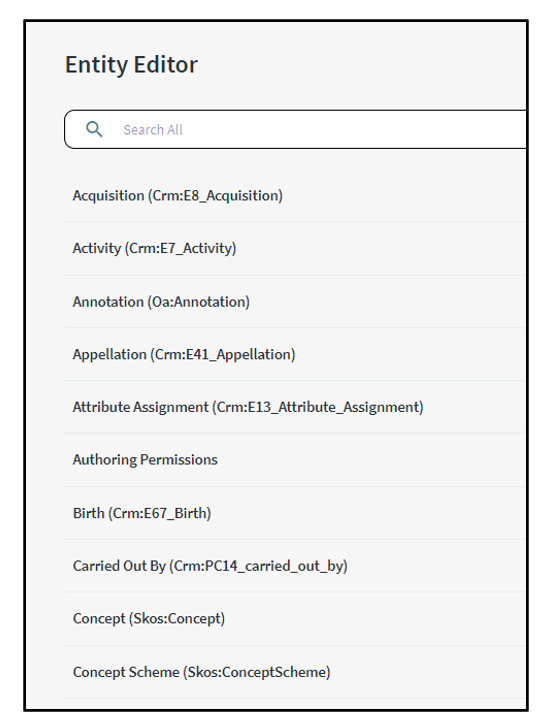Pick the E41_Appellation entity row

pos(296,354)
